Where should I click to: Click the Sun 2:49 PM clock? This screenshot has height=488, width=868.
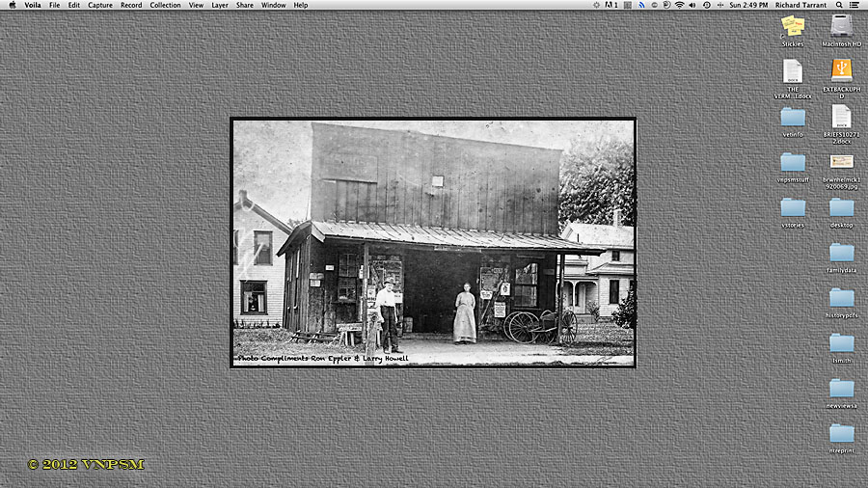point(748,5)
